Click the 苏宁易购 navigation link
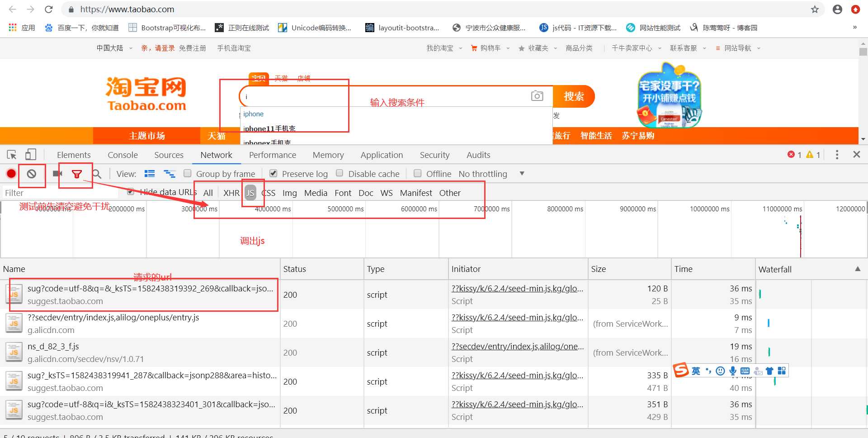Viewport: 868px width, 438px height. pyautogui.click(x=638, y=136)
